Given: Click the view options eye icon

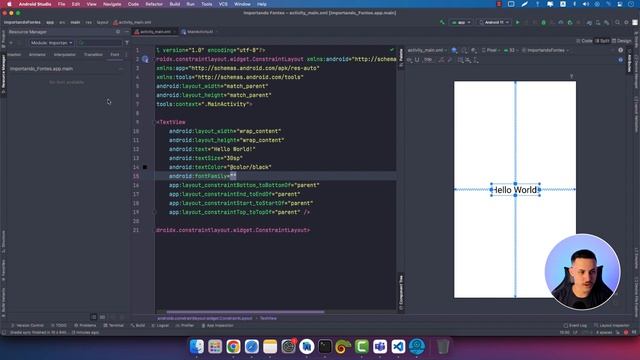Looking at the screenshot, I should [x=409, y=60].
